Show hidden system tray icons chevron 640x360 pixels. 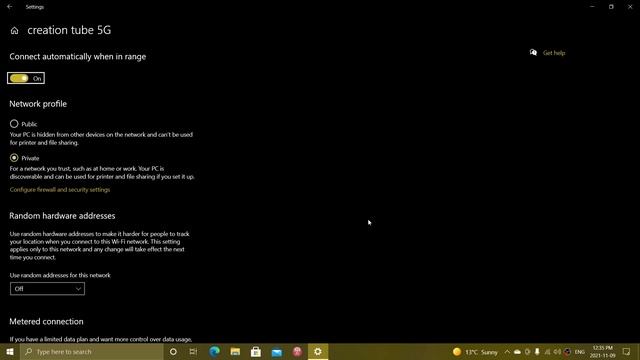click(507, 351)
